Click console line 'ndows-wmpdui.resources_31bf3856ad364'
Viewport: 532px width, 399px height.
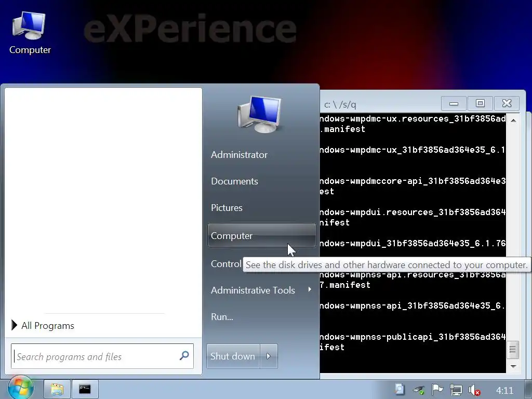413,212
